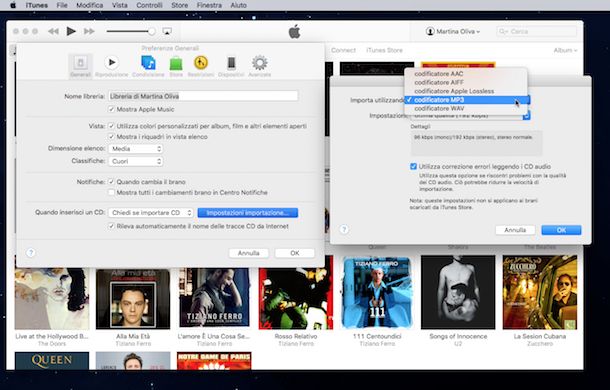Switch to the iTunes Store tab
The width and height of the screenshot is (610, 390).
384,50
